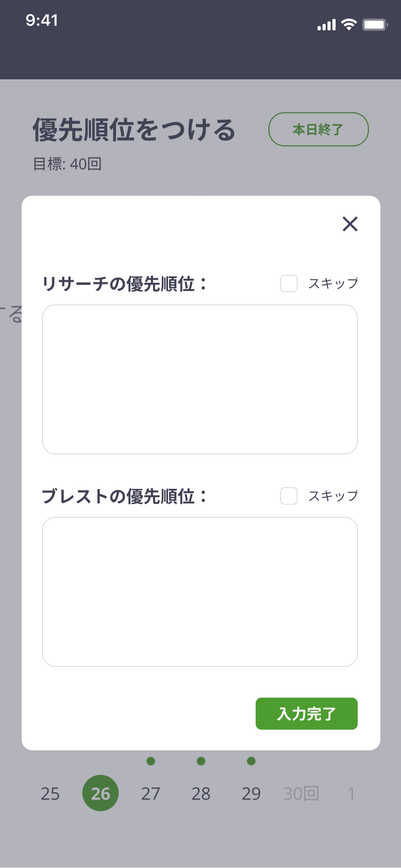Screen dimensions: 401x868
Task: Check スキップ for リサーチの優先順位
Action: pos(289,283)
